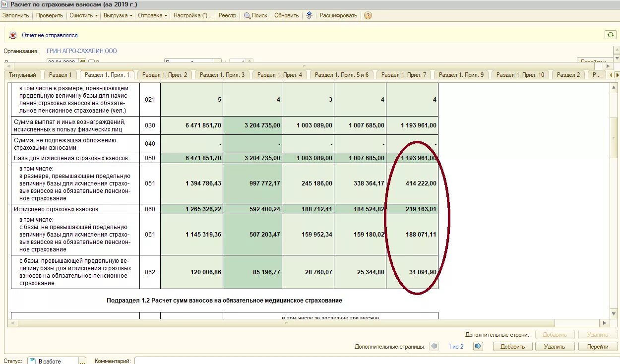The height and width of the screenshot is (364, 620).
Task: Click Расшифровать in the toolbar
Action: (x=338, y=15)
